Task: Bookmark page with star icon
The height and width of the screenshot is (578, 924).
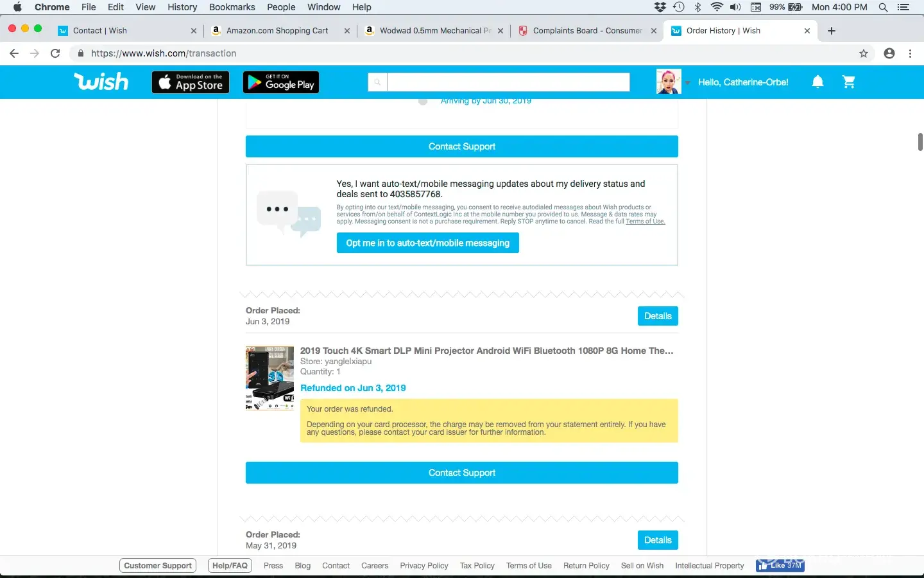Action: click(864, 53)
